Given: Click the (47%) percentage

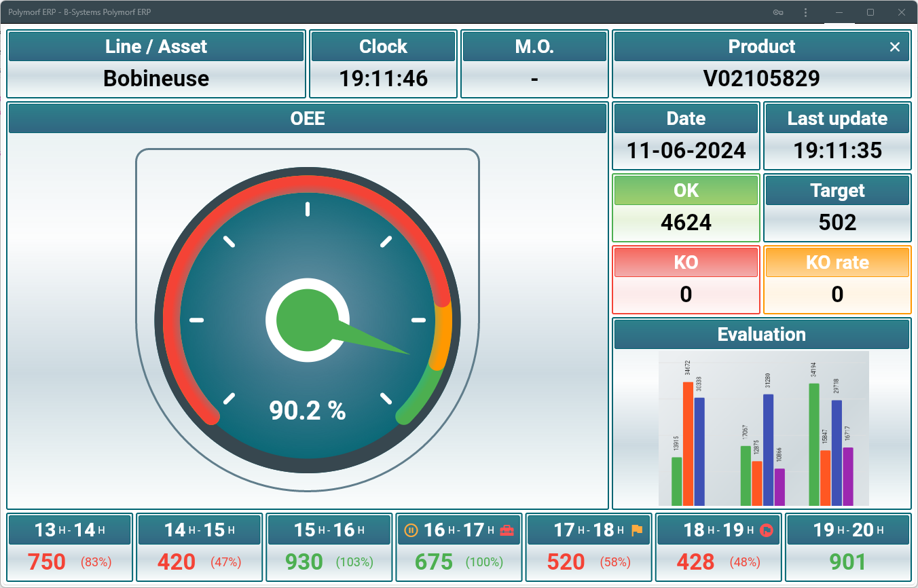Looking at the screenshot, I should (225, 562).
